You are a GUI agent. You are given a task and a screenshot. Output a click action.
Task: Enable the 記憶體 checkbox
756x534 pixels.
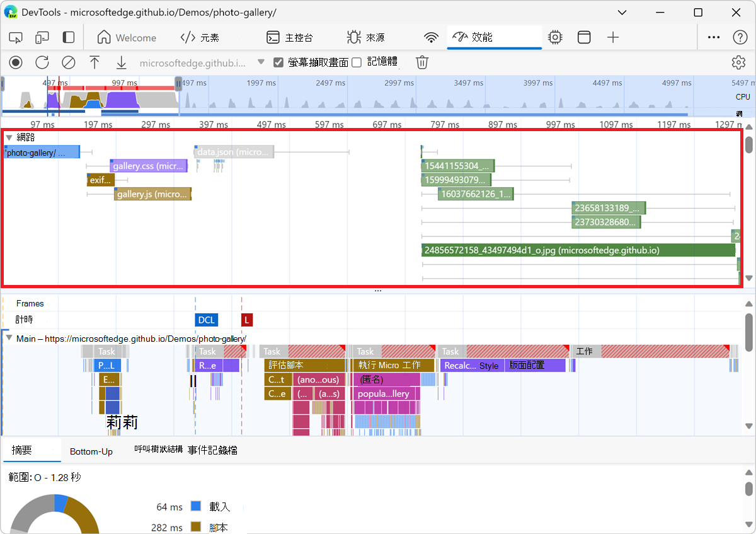pos(357,62)
